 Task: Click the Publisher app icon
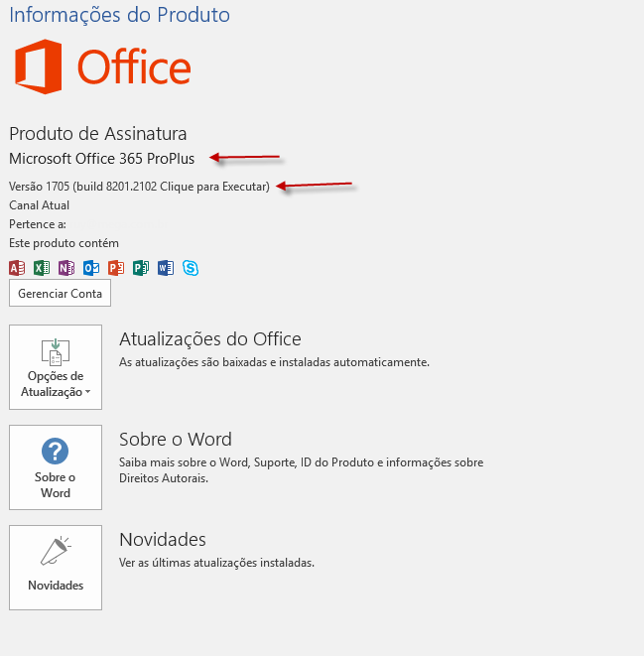click(141, 268)
